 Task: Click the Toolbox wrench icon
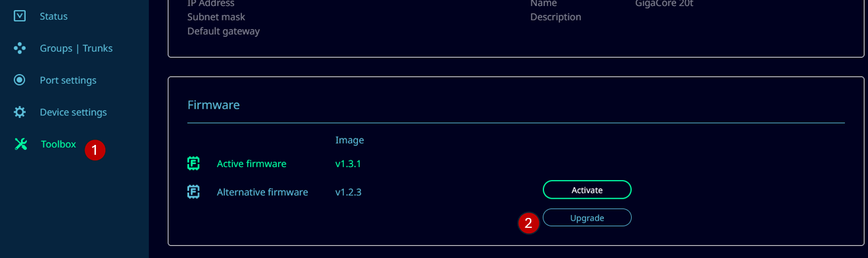click(x=21, y=144)
